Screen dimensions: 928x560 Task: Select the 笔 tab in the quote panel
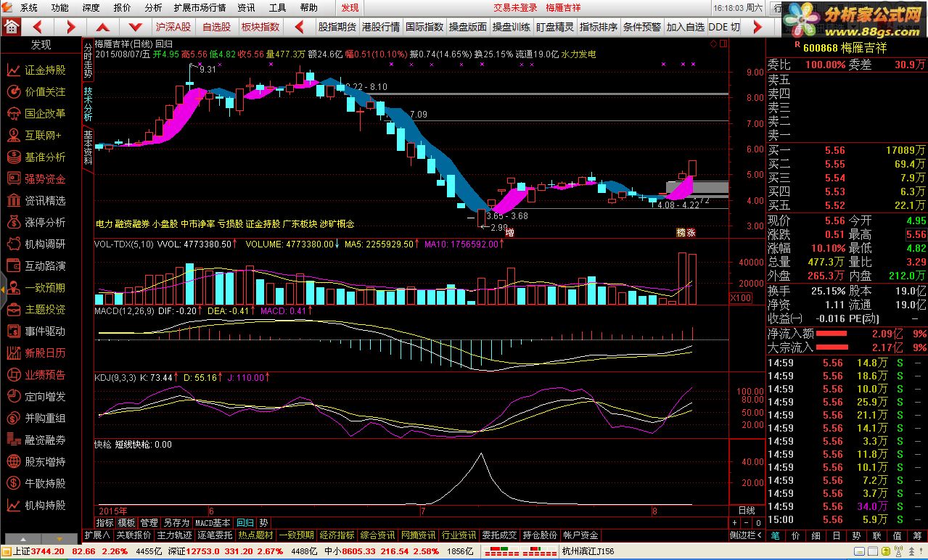click(776, 535)
